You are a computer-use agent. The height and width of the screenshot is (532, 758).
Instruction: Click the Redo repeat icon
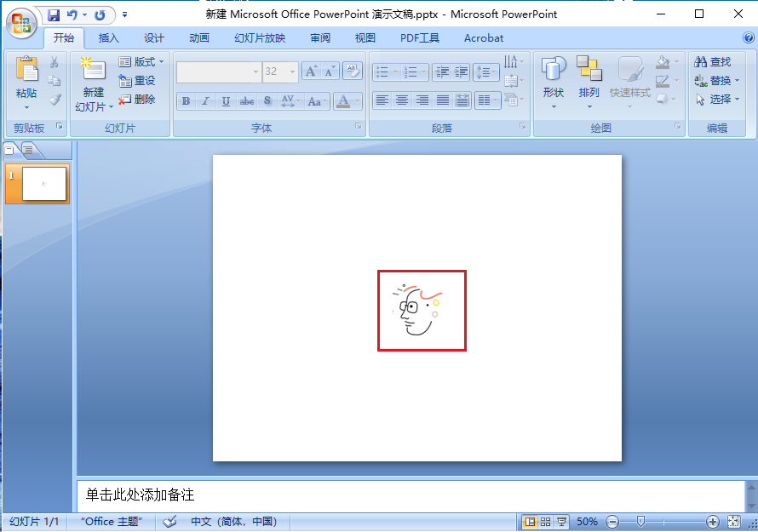pos(100,15)
